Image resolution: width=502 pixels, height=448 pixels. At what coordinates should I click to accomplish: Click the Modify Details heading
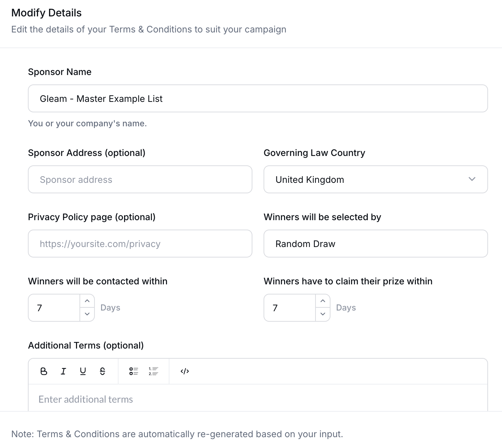click(x=46, y=13)
